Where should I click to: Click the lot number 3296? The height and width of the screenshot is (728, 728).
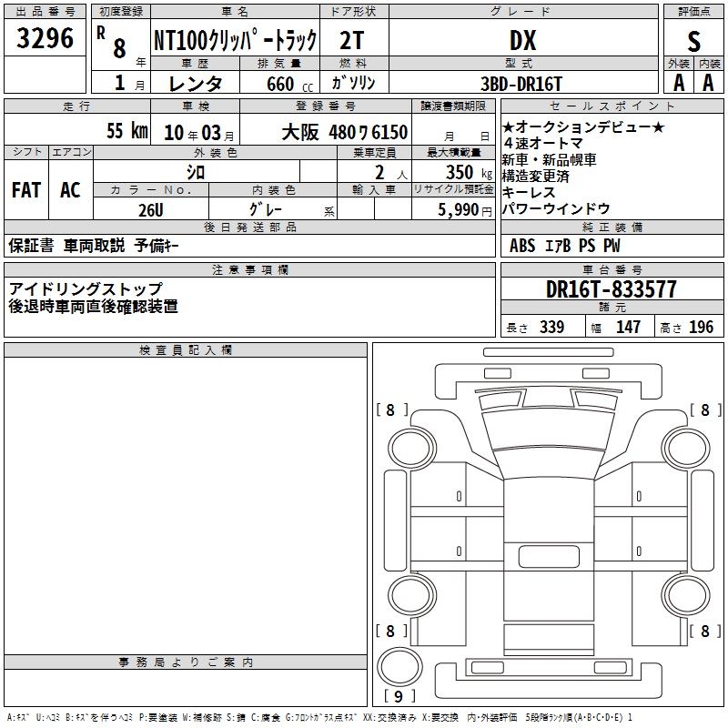tap(45, 39)
